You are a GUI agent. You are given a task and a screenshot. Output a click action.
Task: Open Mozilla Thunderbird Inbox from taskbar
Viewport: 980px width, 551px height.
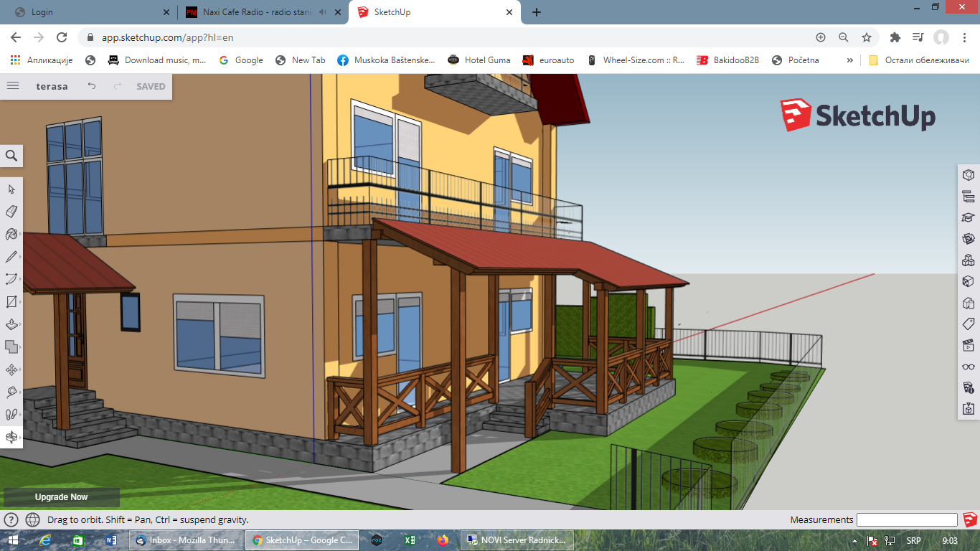(x=185, y=540)
